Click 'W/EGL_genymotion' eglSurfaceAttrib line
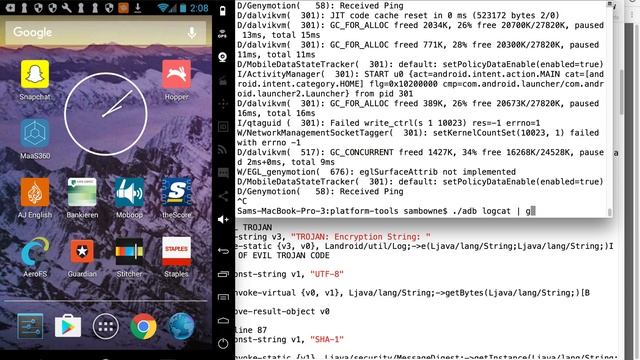Image resolution: width=640 pixels, height=360 pixels. [x=376, y=172]
